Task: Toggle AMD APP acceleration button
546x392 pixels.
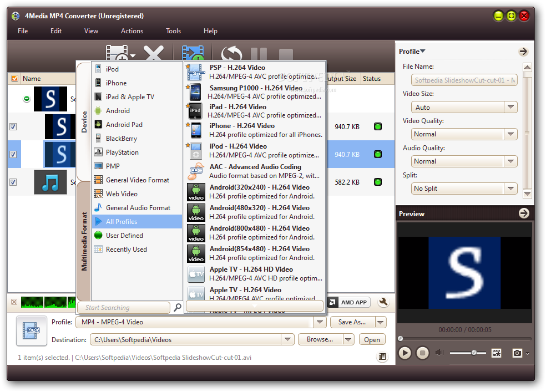Action: 348,302
